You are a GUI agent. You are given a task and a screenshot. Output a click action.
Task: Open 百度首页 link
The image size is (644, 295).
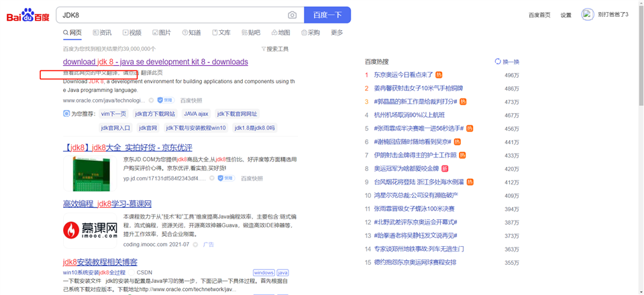539,15
